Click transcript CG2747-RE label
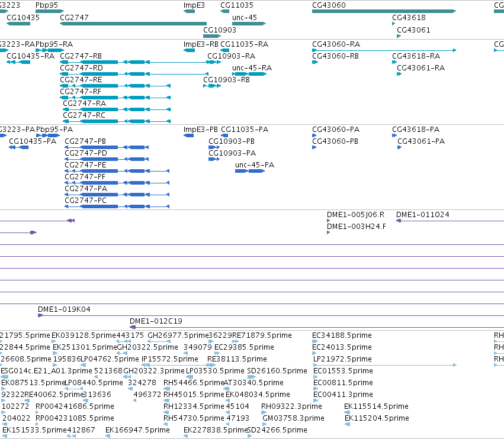Image resolution: width=504 pixels, height=439 pixels. pyautogui.click(x=81, y=80)
